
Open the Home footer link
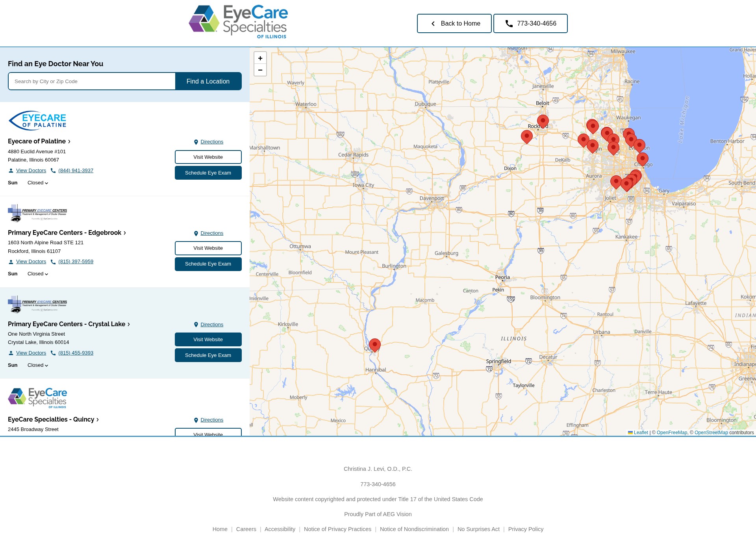[x=220, y=529]
